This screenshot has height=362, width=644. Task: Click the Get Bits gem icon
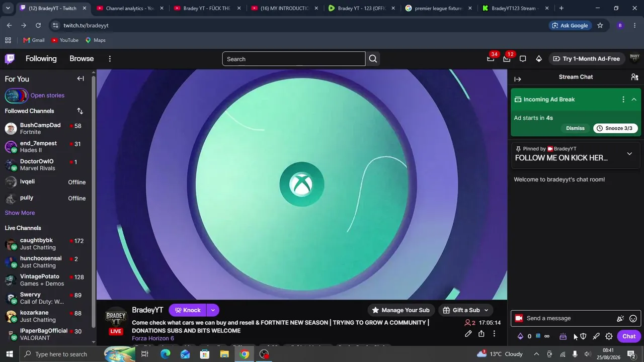click(x=539, y=59)
